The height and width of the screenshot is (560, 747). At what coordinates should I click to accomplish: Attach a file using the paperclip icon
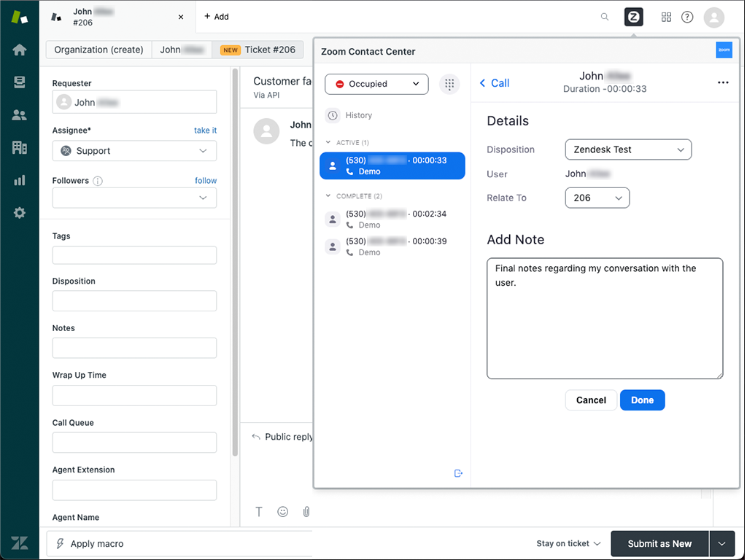coord(306,511)
